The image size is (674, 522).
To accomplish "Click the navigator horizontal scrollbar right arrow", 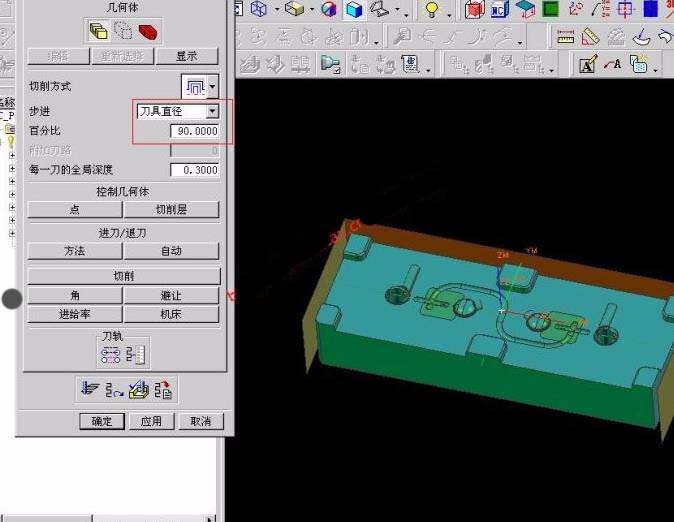I will coord(210,519).
